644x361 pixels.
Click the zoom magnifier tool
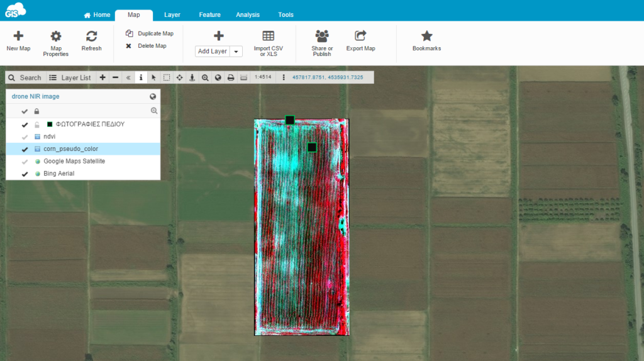[205, 77]
